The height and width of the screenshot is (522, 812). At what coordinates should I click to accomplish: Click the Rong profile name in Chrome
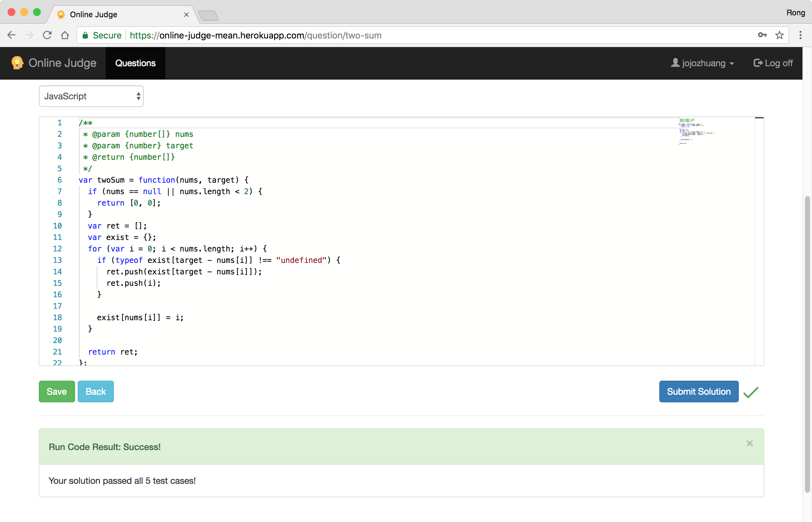tap(796, 12)
